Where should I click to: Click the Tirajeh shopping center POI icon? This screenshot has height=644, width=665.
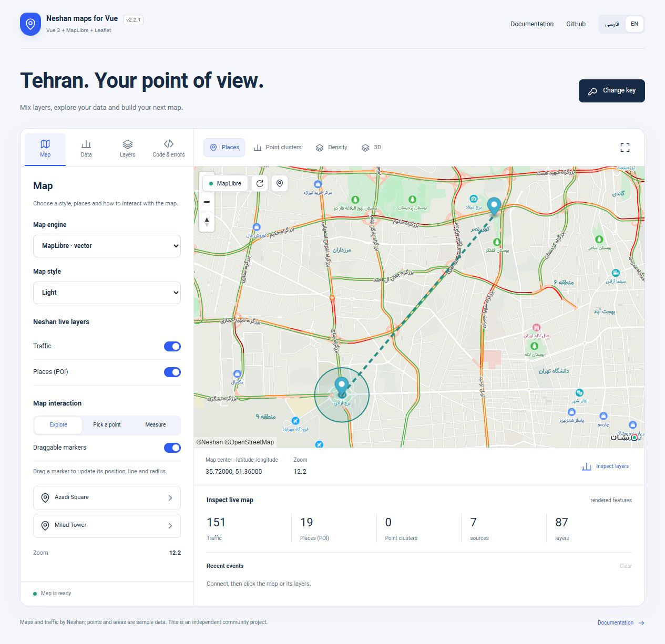(318, 184)
